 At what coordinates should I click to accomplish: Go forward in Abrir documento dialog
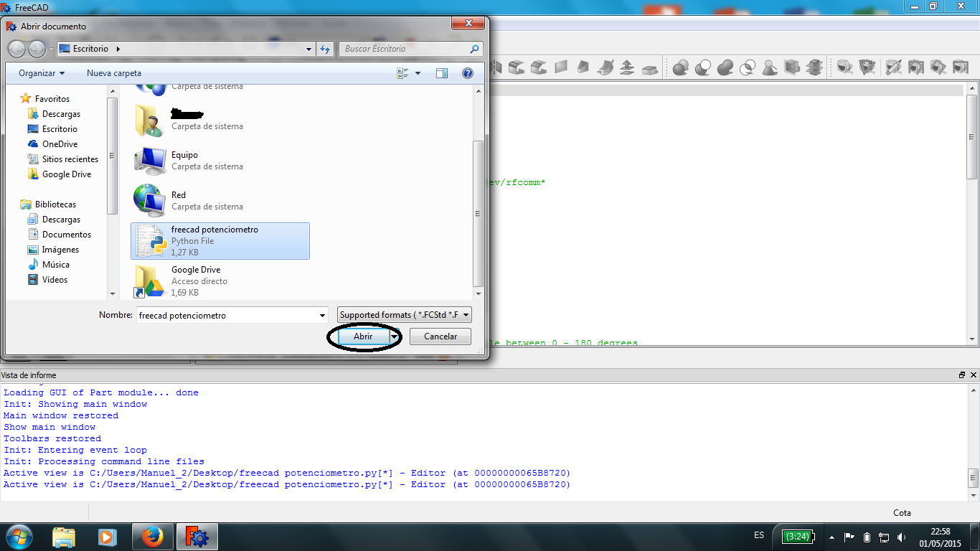point(36,49)
